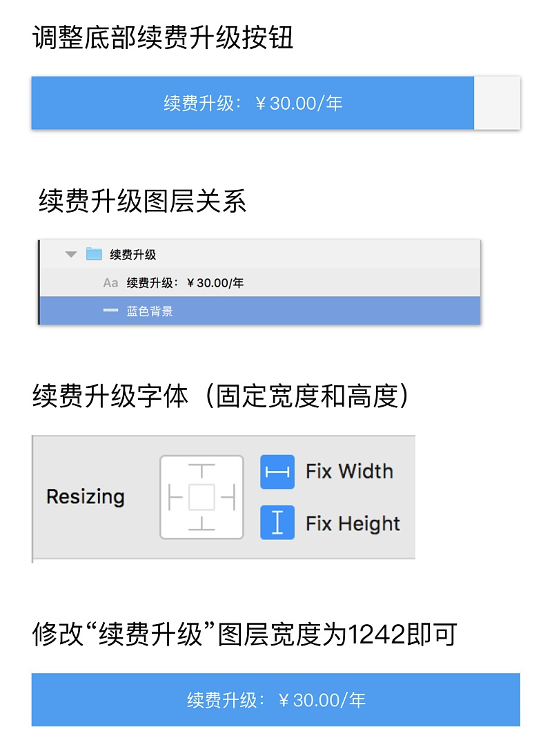
Task: Click the Fix Height label
Action: (353, 523)
